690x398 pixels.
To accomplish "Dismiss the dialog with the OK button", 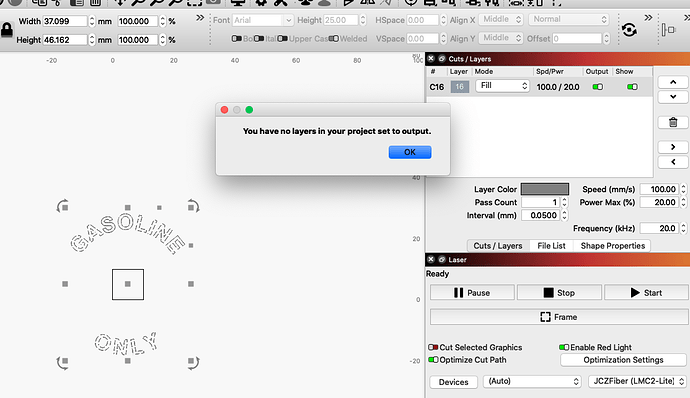I will 410,152.
